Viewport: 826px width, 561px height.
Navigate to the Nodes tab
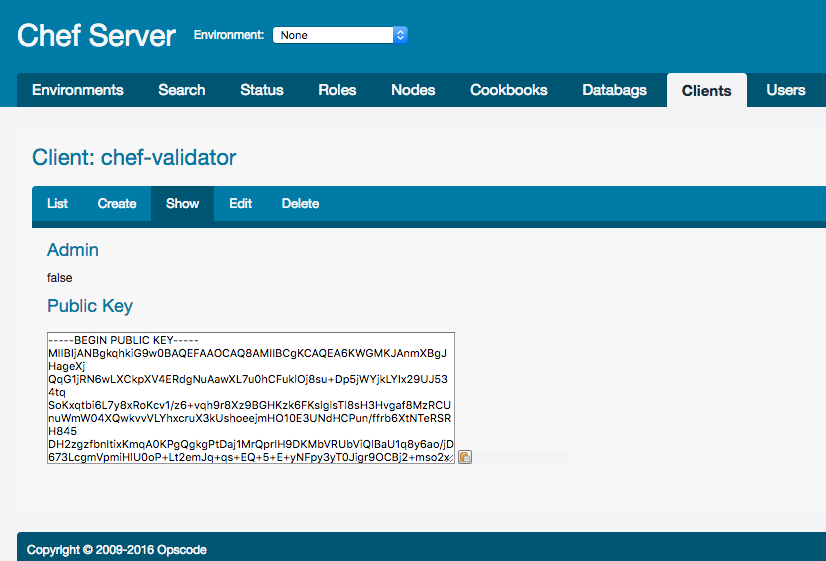pyautogui.click(x=413, y=90)
